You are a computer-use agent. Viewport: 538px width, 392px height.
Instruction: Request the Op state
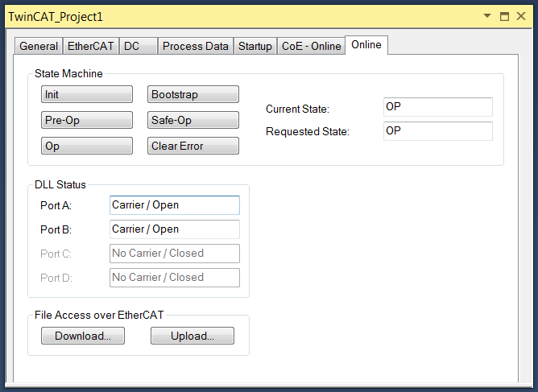(87, 146)
